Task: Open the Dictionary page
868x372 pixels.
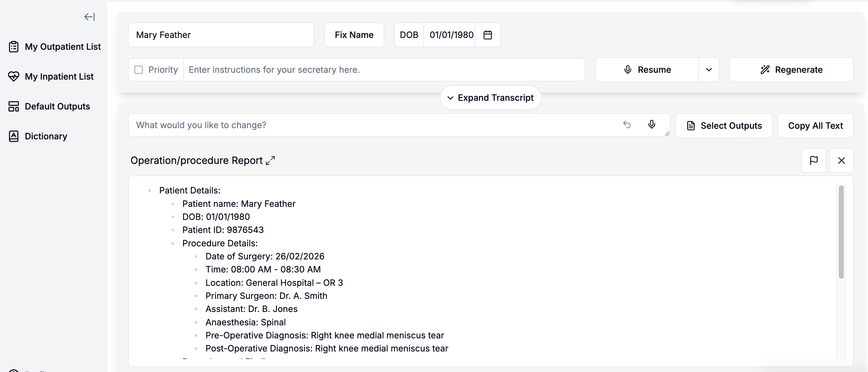Action: [x=37, y=136]
